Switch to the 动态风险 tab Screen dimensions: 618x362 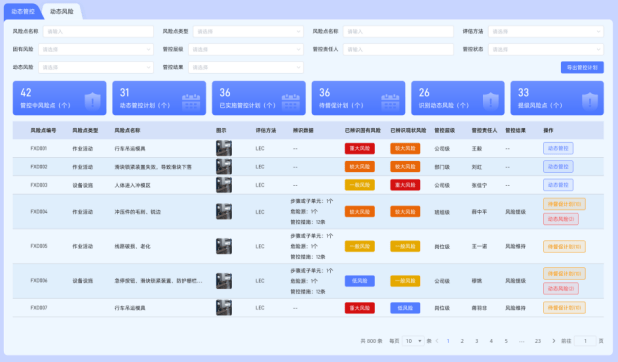[x=61, y=11]
